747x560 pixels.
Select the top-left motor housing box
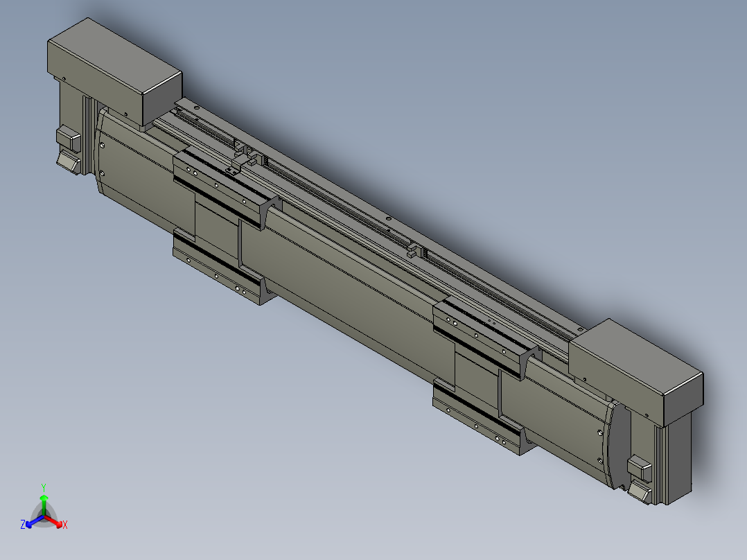[114, 71]
